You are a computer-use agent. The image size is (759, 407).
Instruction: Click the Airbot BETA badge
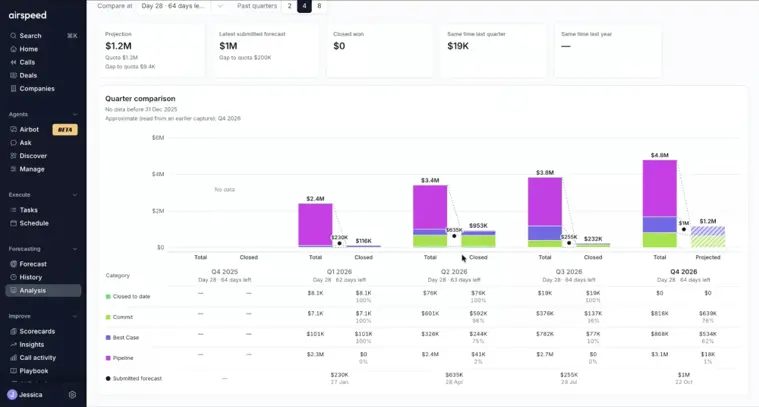pos(65,130)
